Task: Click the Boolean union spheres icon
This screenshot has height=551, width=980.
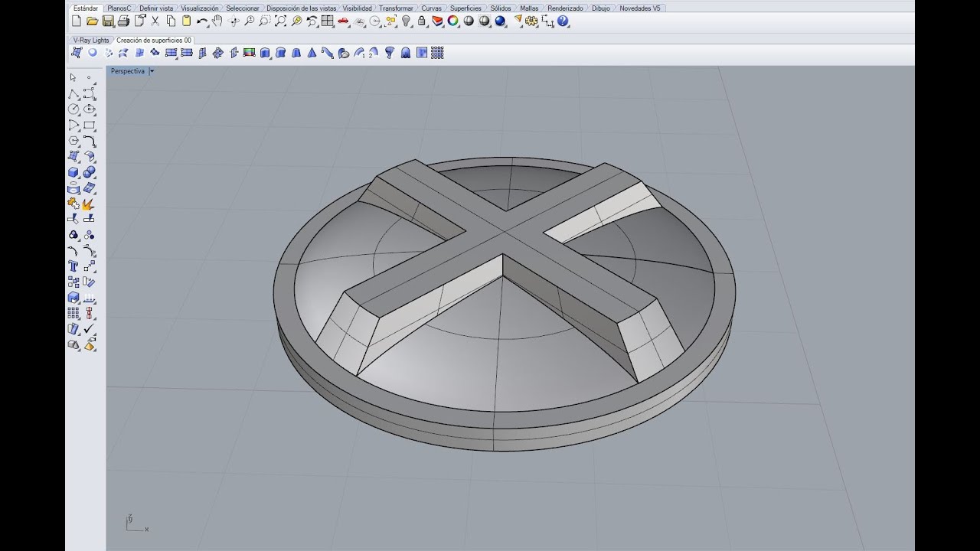Action: tap(90, 172)
